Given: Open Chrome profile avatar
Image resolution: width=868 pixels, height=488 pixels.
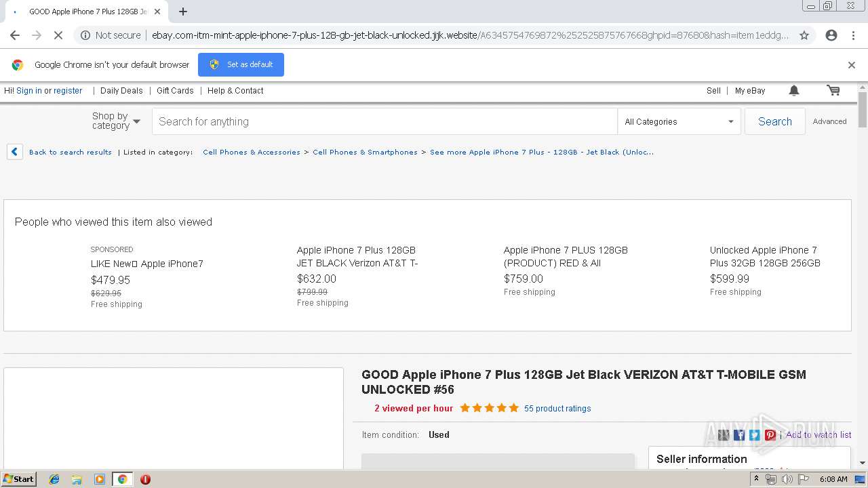Looking at the screenshot, I should [831, 35].
